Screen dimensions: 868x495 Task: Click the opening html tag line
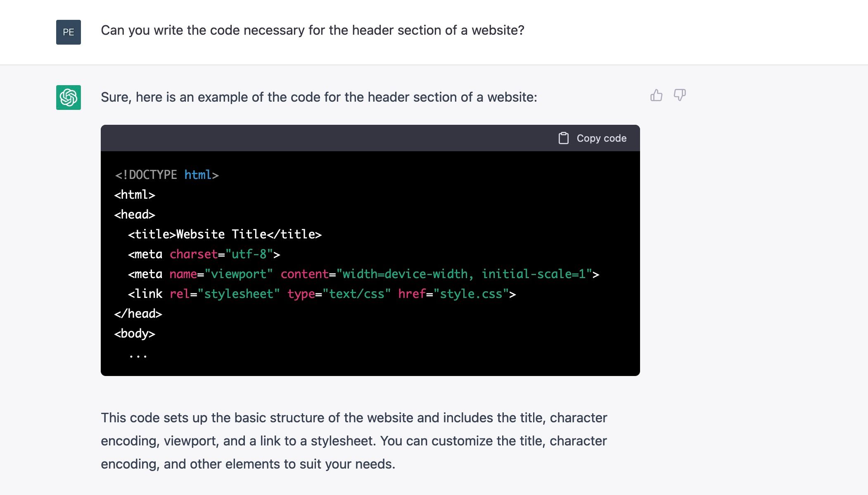135,195
